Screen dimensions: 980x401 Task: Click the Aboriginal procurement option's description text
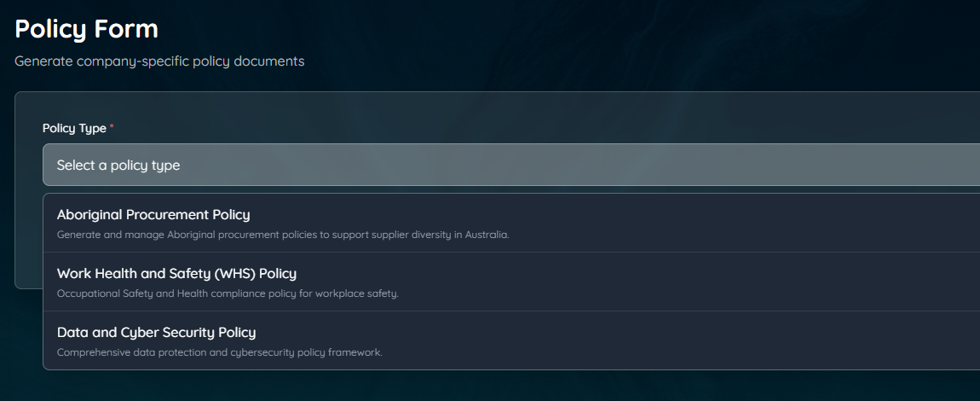pos(282,235)
